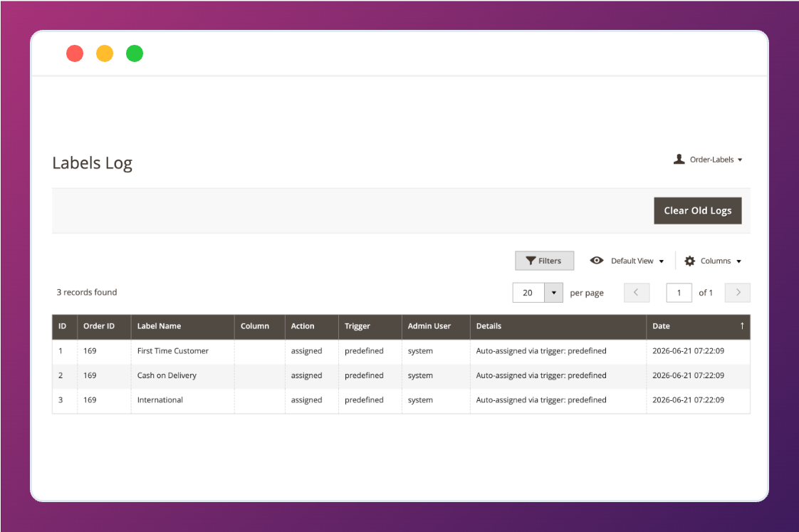
Task: Sort by the Action column header
Action: (x=311, y=326)
